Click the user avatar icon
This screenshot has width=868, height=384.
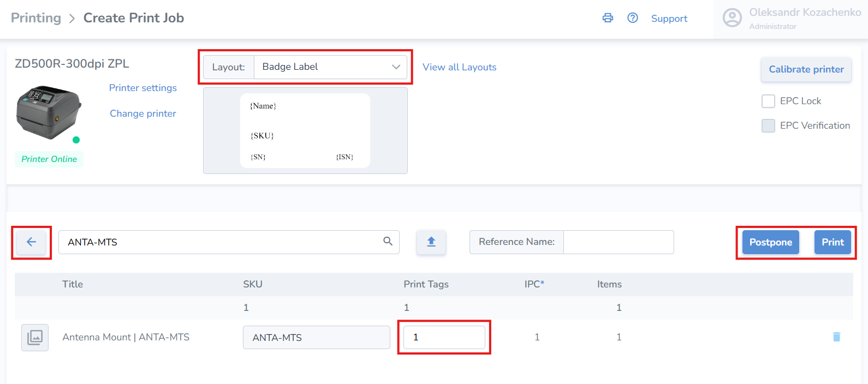(x=732, y=18)
